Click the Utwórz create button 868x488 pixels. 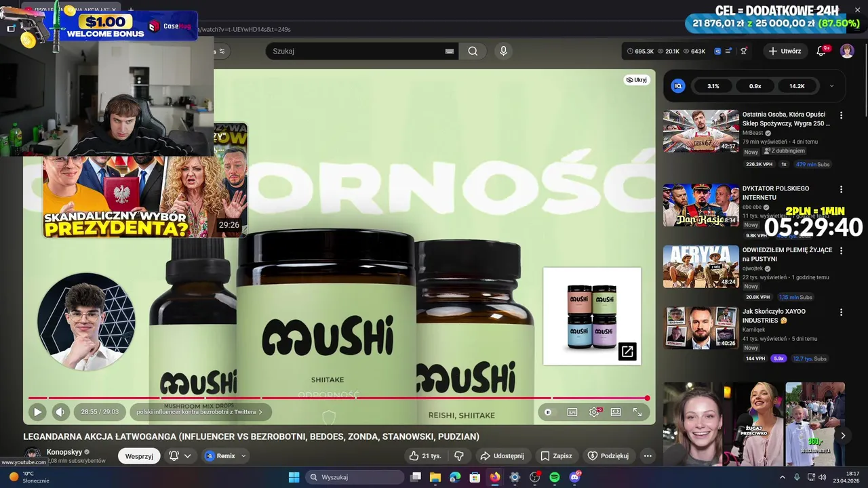point(785,51)
